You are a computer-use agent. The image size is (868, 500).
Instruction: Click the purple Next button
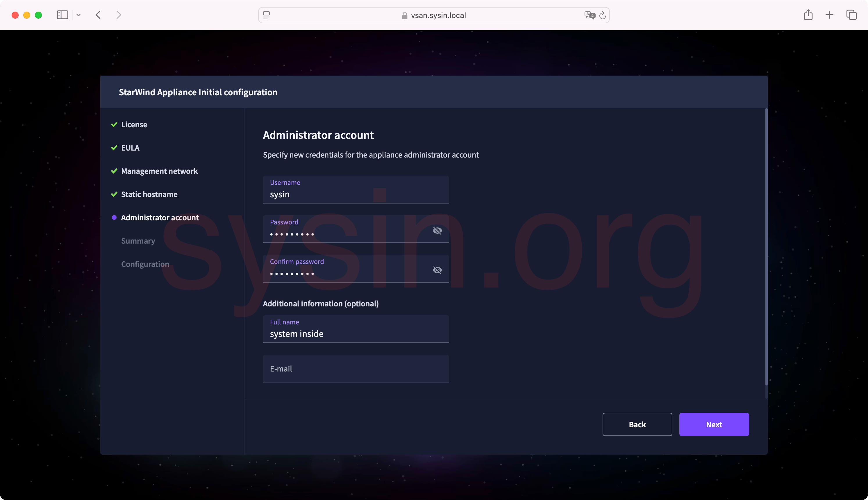pos(714,424)
